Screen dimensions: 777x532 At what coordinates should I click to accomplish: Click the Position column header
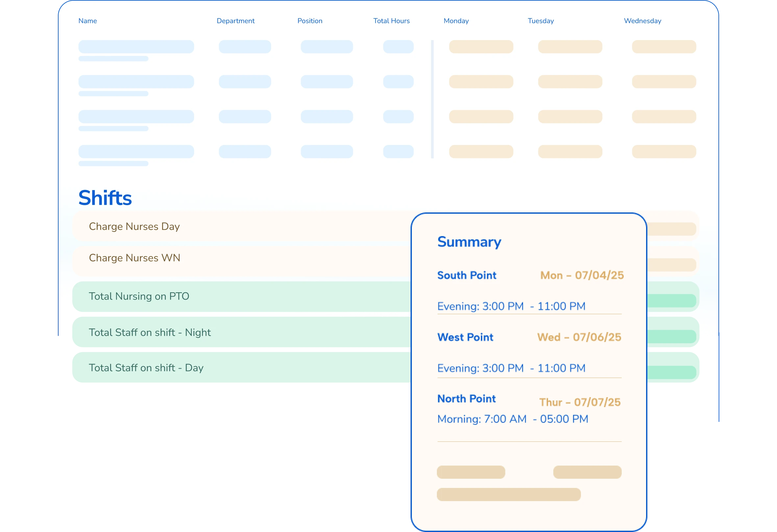(x=310, y=21)
